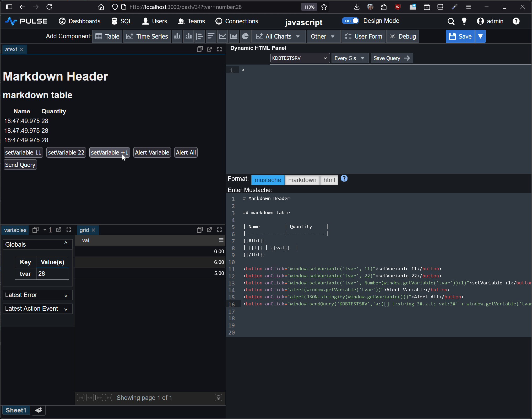
Task: Expand the Latest Action Event section
Action: point(37,309)
